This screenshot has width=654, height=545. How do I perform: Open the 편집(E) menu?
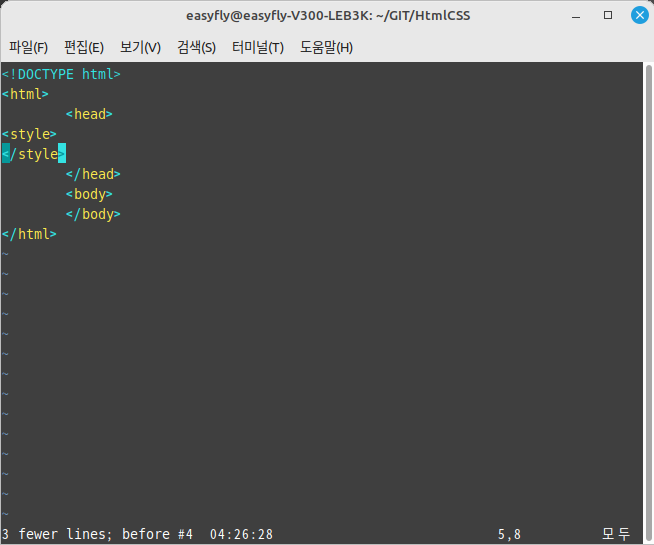pyautogui.click(x=84, y=47)
